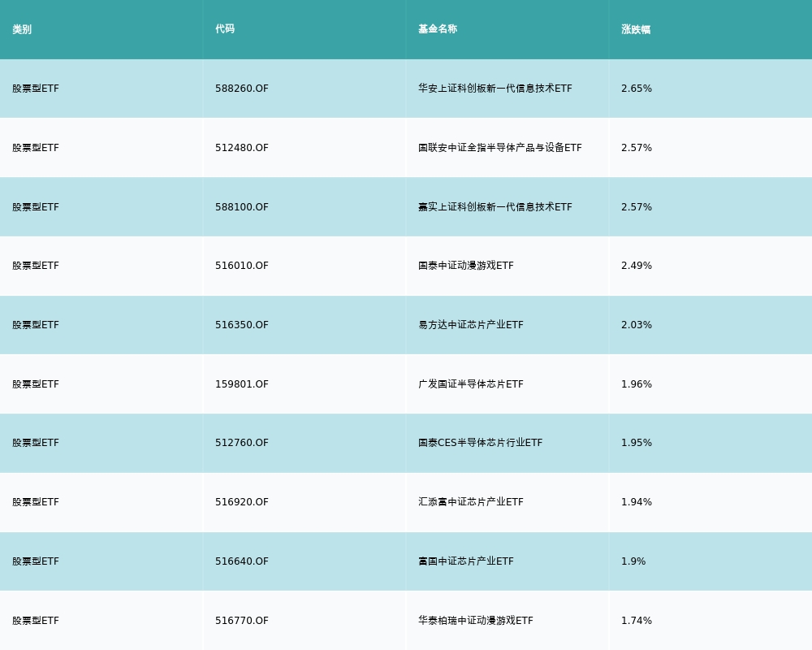Select code 516920.OF
Image resolution: width=812 pixels, height=650 pixels.
[x=242, y=502]
